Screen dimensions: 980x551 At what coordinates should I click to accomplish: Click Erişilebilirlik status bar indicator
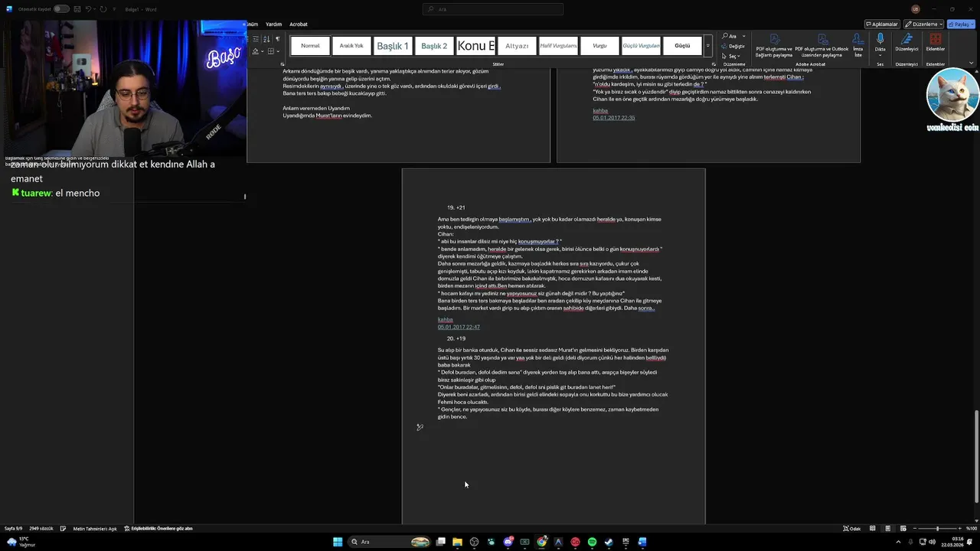(158, 529)
